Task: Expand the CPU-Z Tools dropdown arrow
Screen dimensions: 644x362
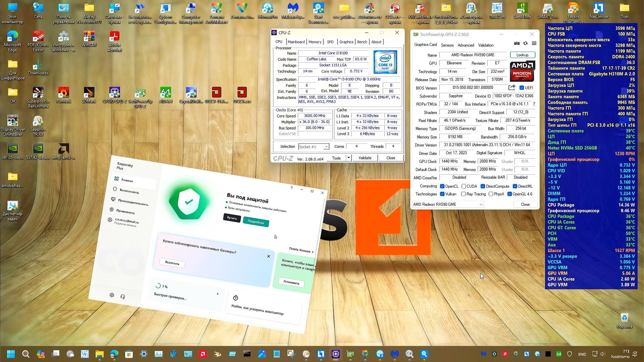Action: [x=348, y=158]
